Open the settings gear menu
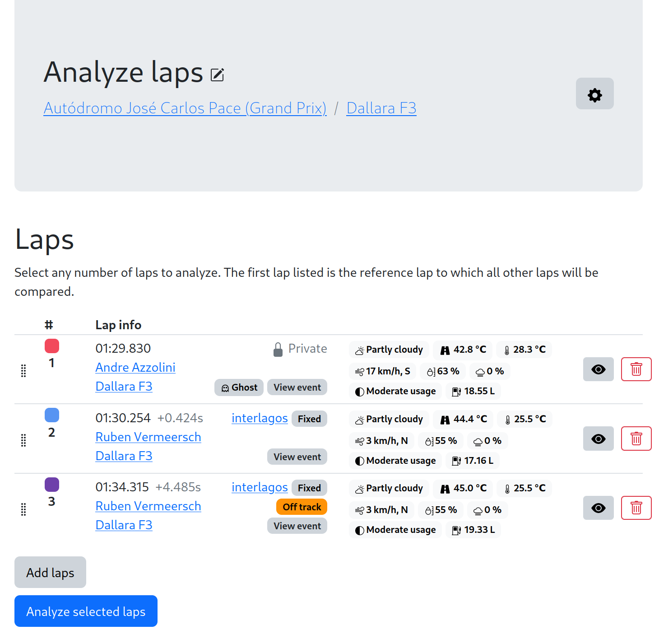Viewport: 659px width, 644px height. [594, 94]
